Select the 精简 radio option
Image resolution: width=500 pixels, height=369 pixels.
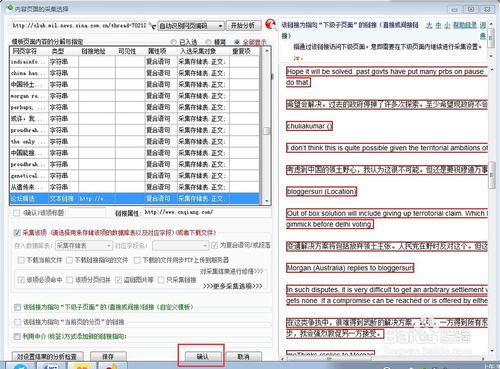click(x=208, y=42)
